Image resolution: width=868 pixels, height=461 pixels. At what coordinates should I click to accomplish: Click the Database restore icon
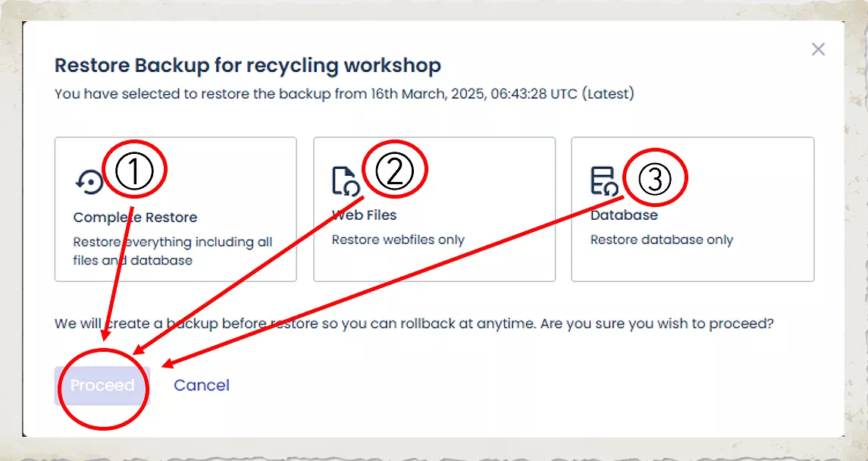point(603,181)
